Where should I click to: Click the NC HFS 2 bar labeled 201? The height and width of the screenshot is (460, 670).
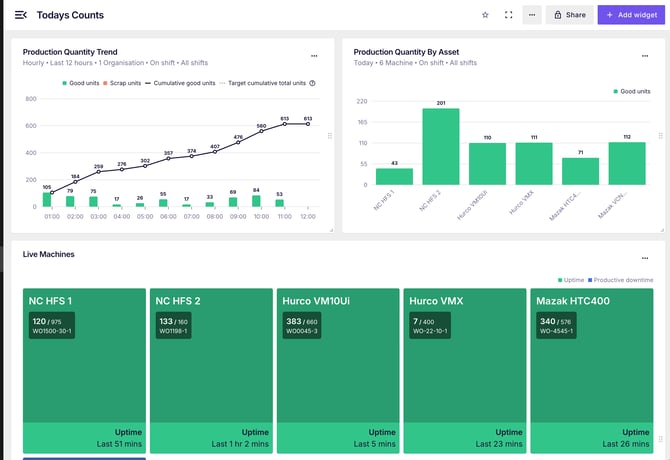tap(441, 146)
